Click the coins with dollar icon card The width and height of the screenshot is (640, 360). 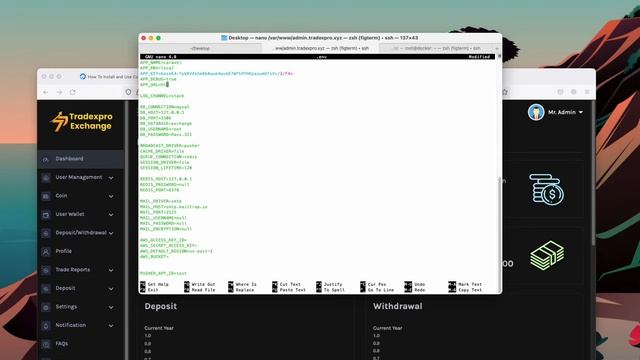(x=547, y=189)
